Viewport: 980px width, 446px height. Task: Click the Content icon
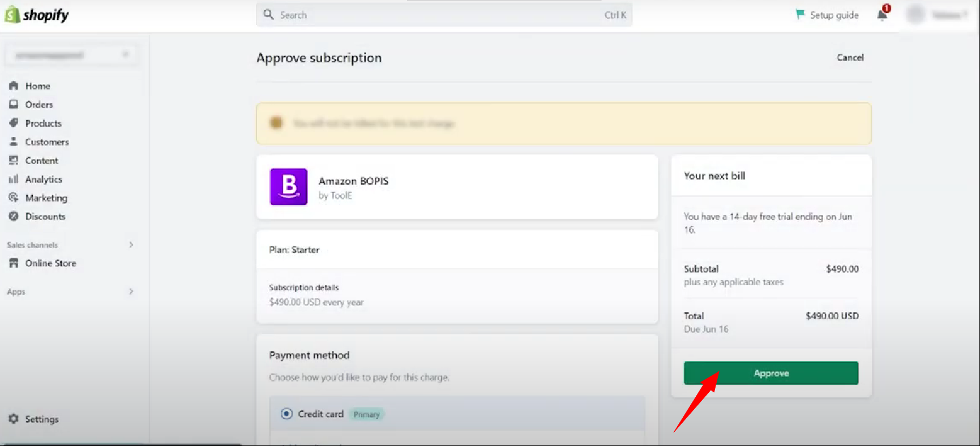[14, 160]
